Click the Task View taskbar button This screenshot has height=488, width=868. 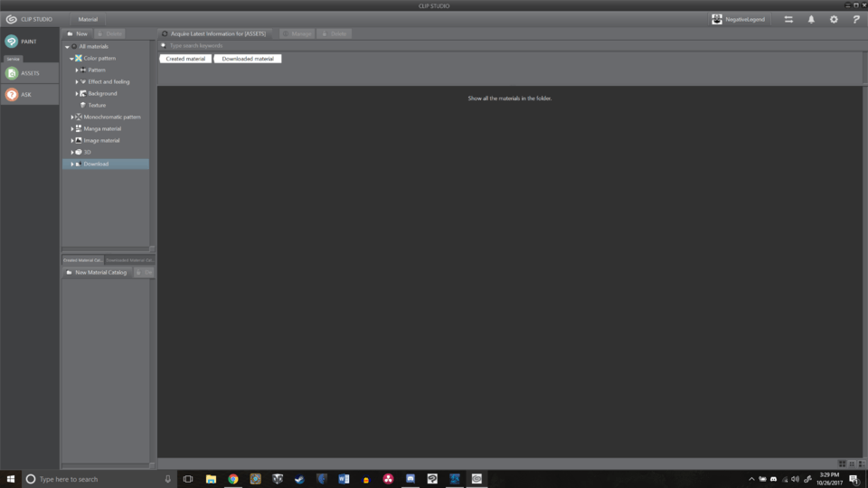pyautogui.click(x=188, y=479)
